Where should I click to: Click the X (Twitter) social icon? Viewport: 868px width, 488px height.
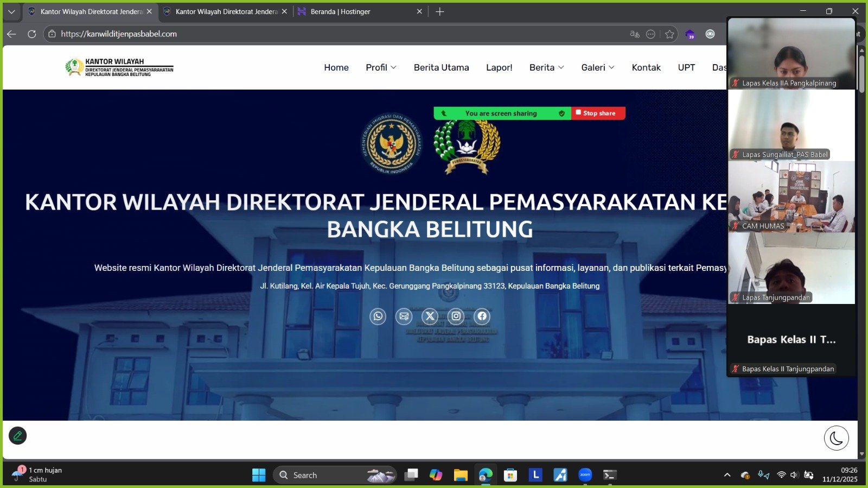coord(430,316)
